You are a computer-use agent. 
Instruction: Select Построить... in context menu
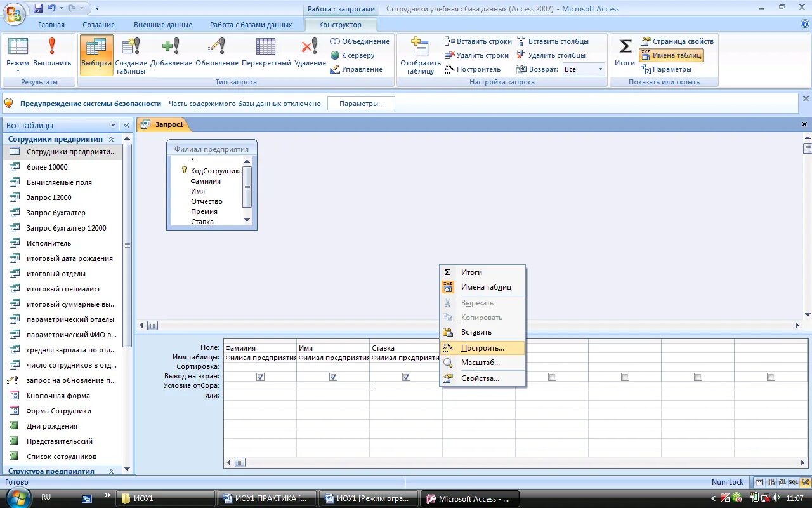click(483, 348)
